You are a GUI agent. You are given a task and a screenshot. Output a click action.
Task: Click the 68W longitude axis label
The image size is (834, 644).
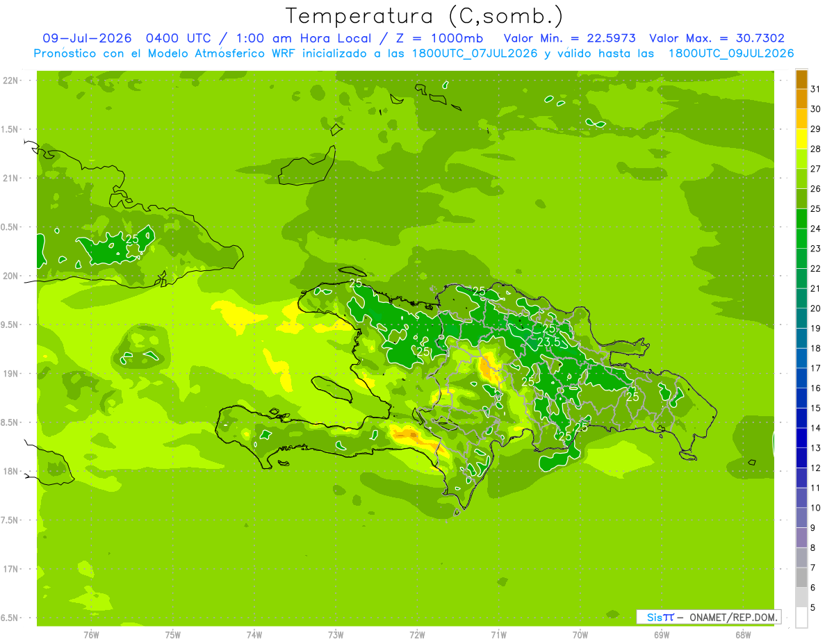click(742, 634)
